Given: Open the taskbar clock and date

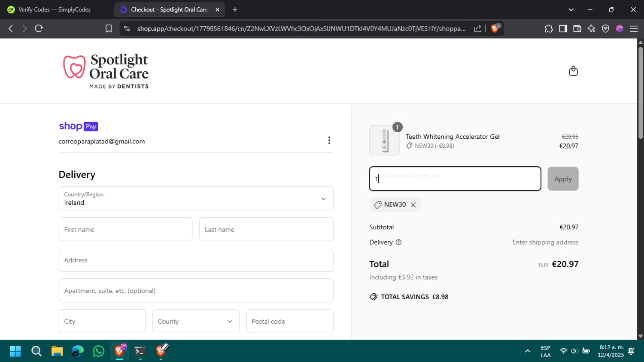Looking at the screenshot, I should [611, 351].
